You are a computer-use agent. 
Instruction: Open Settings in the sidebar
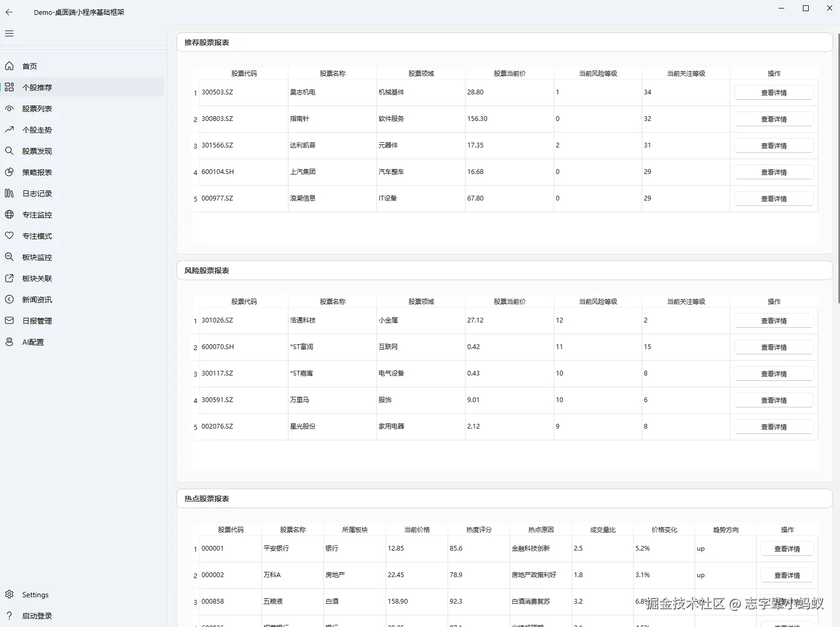pos(82,594)
